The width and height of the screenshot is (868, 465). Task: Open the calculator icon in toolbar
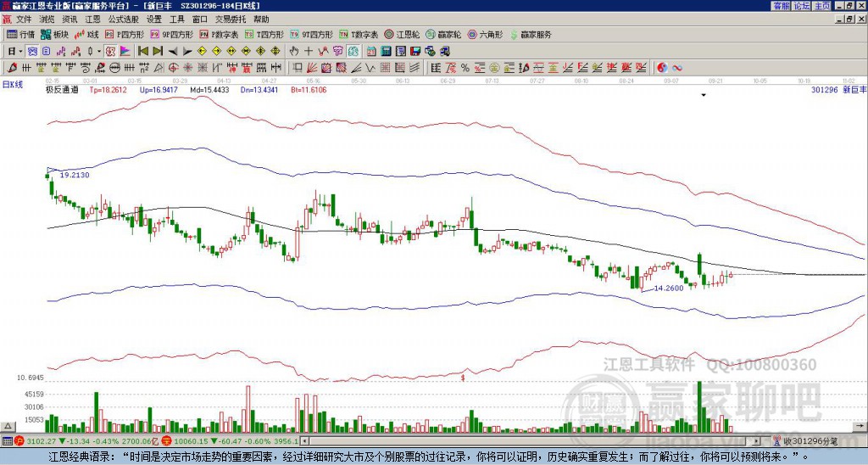(386, 51)
